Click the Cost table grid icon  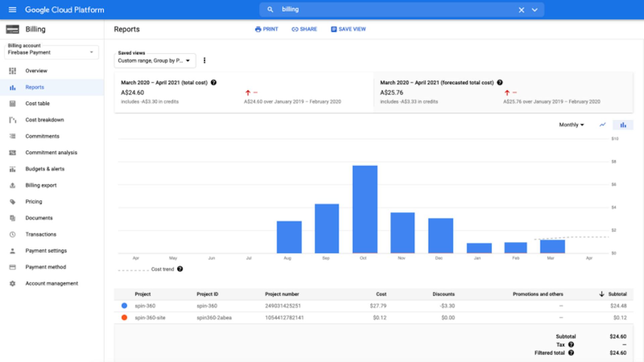(x=12, y=104)
